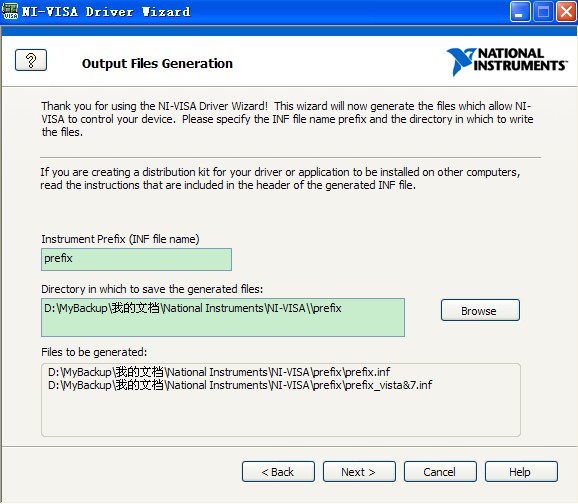Click the Files to be generated list box
The image size is (578, 504).
pos(281,400)
